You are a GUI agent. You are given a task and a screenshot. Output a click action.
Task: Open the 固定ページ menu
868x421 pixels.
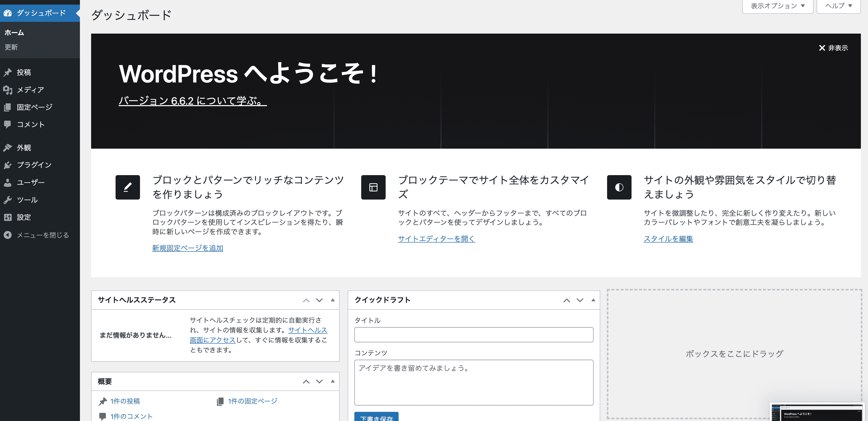40,107
